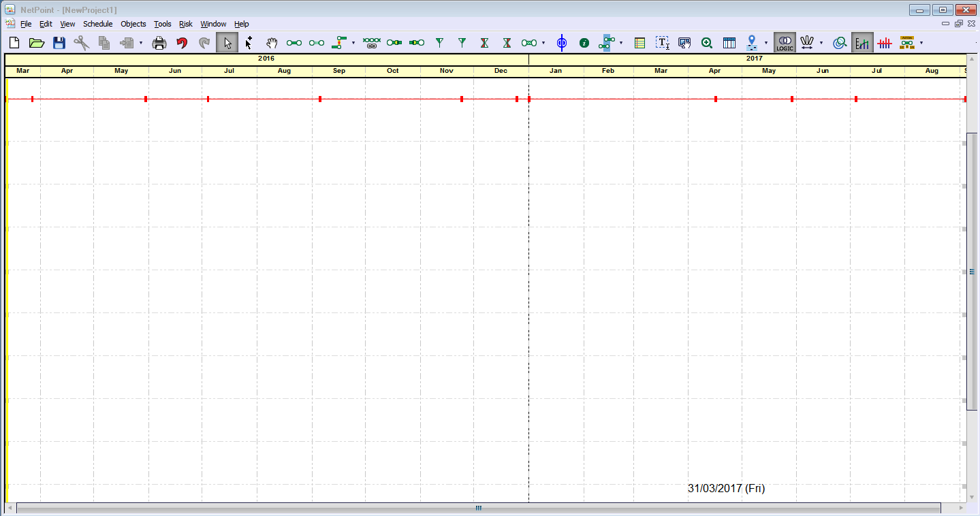Screen dimensions: 980x516
Task: Click the horizontal scrollbar right arrow
Action: (961, 508)
